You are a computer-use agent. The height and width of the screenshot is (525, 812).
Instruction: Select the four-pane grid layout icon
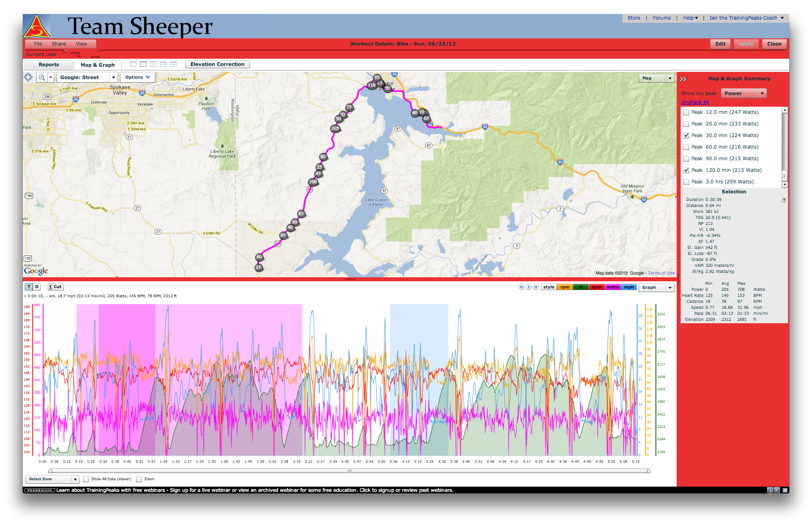tap(173, 64)
